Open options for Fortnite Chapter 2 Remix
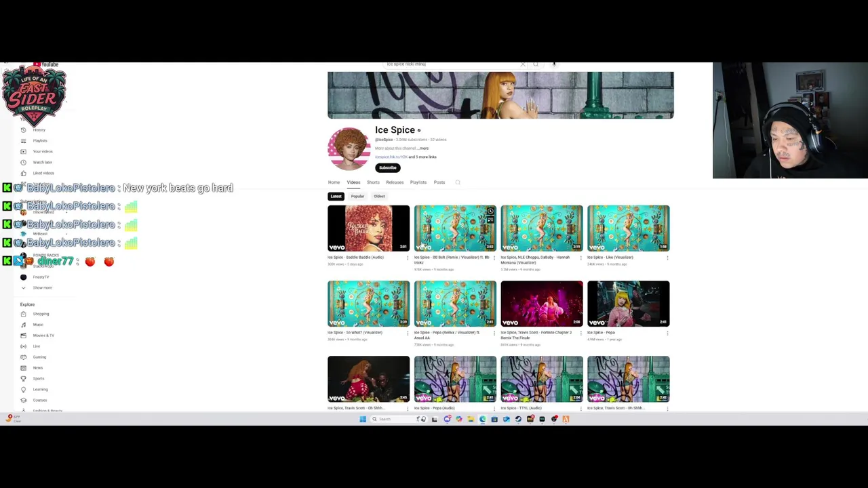Viewport: 868px width, 488px height. (x=581, y=333)
